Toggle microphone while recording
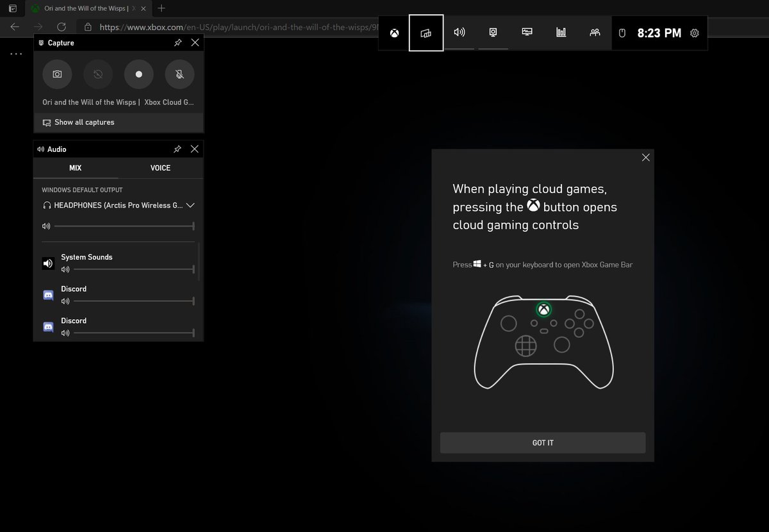The width and height of the screenshot is (769, 532). 180,74
